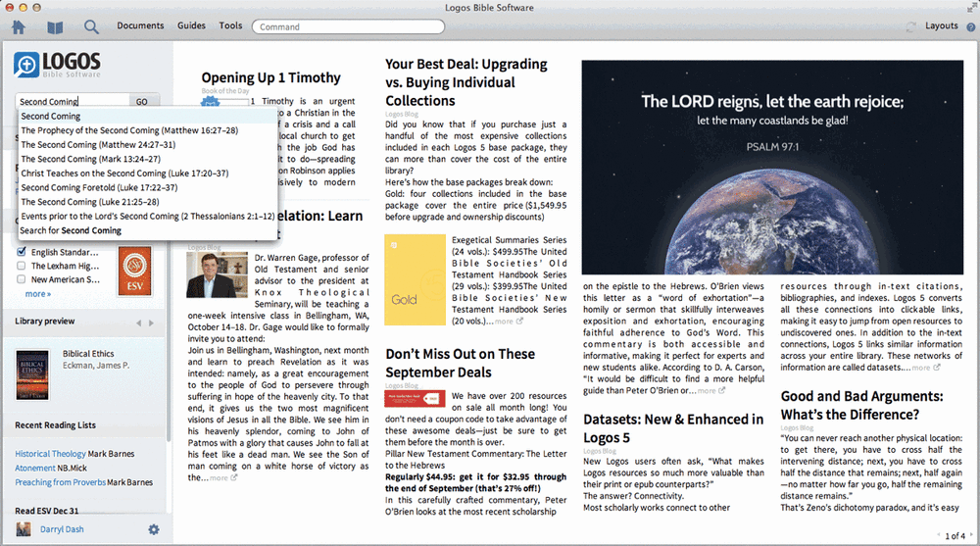Select The Second Coming Matthew 24:27–31 suggestion
Viewport: 980px width, 546px height.
[x=148, y=145]
